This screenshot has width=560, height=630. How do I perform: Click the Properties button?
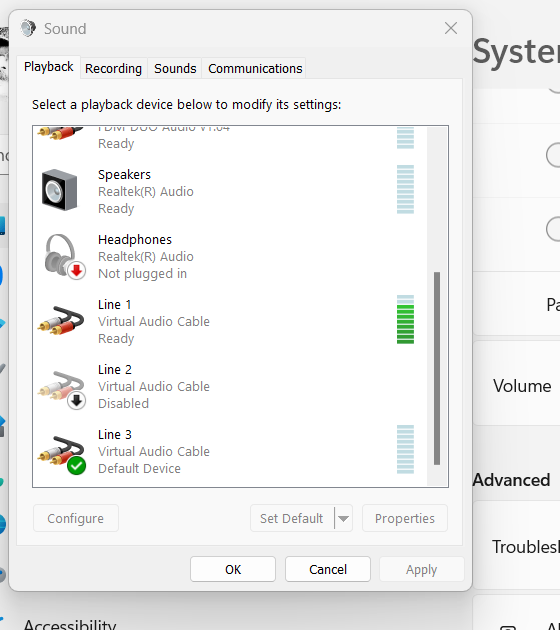point(405,518)
